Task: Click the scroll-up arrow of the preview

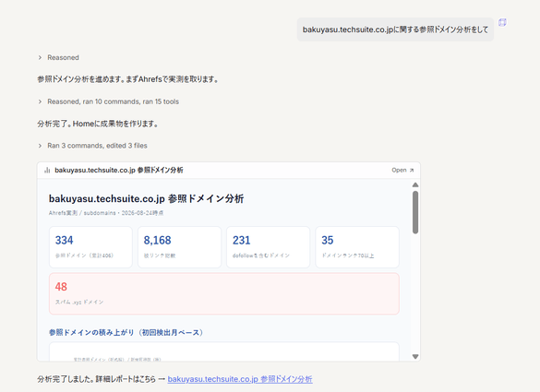Action: (x=415, y=184)
